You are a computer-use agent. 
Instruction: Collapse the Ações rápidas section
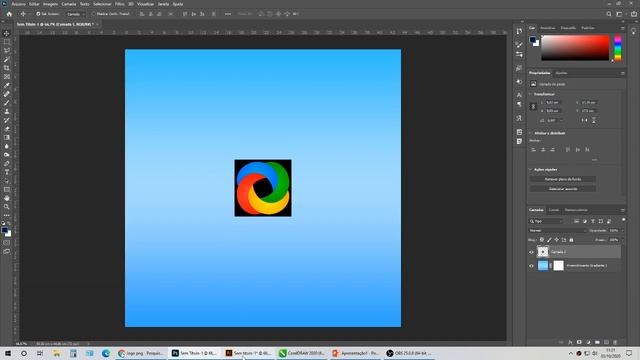click(530, 169)
